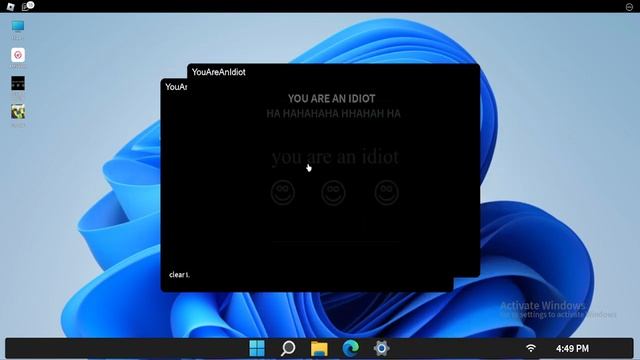Screen dimensions: 640x360
Task: Open the white red-target desktop icon
Action: (x=18, y=55)
